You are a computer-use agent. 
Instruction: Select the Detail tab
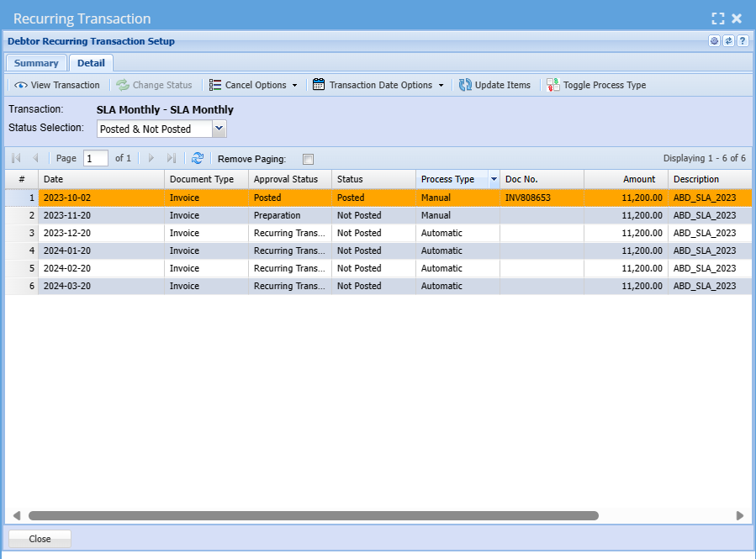[91, 63]
